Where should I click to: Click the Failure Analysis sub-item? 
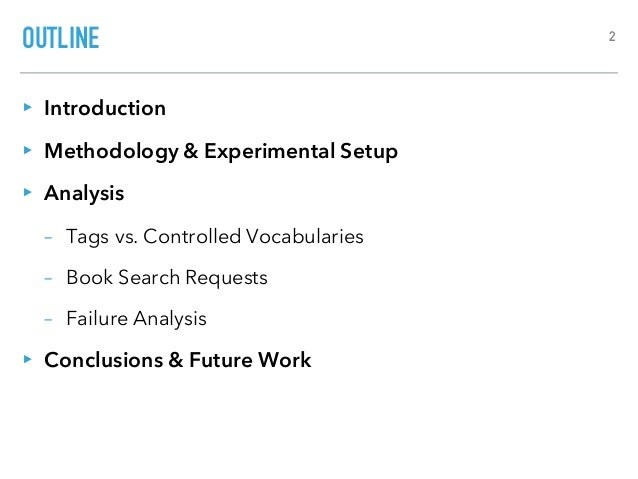(x=136, y=319)
